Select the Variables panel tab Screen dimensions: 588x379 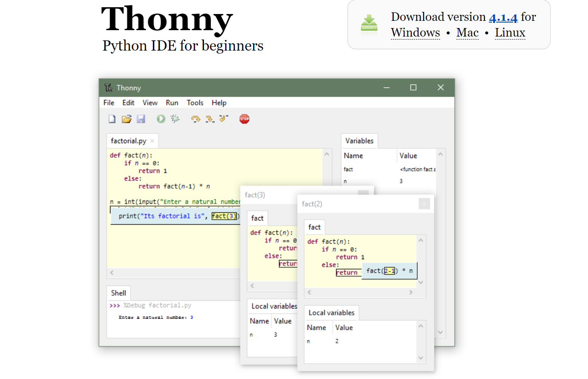click(359, 141)
